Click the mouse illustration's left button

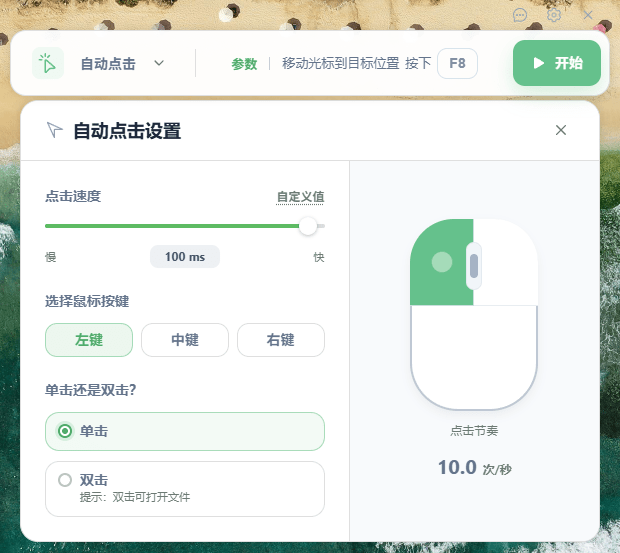[x=441, y=262]
